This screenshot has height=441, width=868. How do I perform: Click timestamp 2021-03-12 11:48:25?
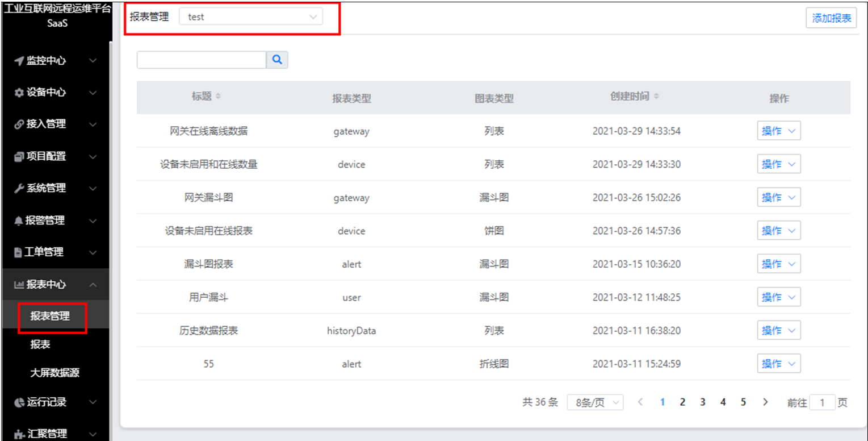(636, 297)
